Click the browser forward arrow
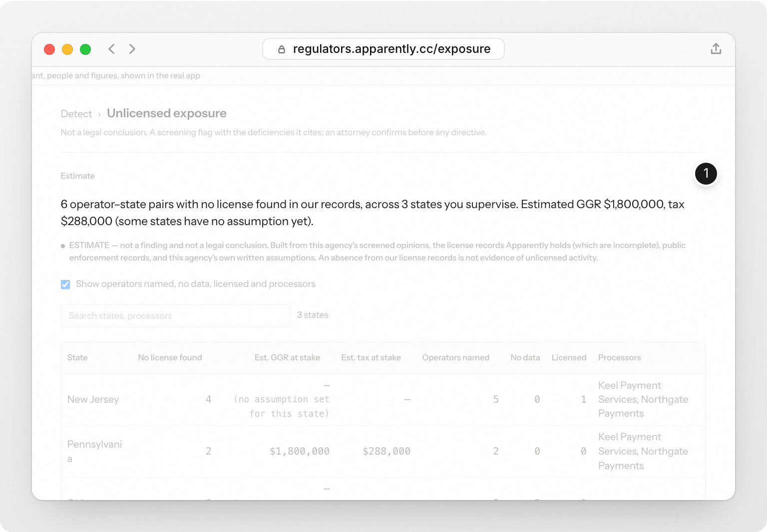Image resolution: width=767 pixels, height=532 pixels. (132, 49)
